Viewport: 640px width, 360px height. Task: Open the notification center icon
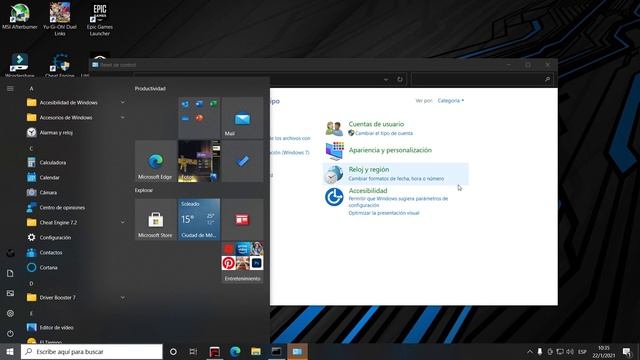point(627,351)
